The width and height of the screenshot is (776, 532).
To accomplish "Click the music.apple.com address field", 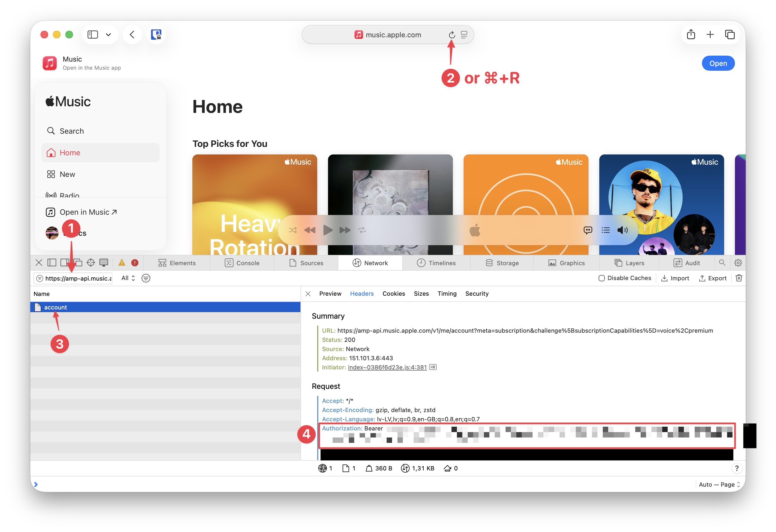I will (x=388, y=34).
